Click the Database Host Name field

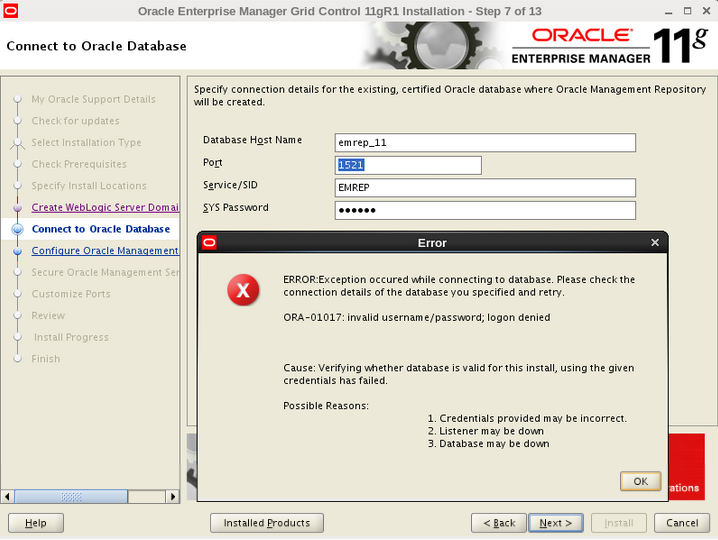[485, 142]
